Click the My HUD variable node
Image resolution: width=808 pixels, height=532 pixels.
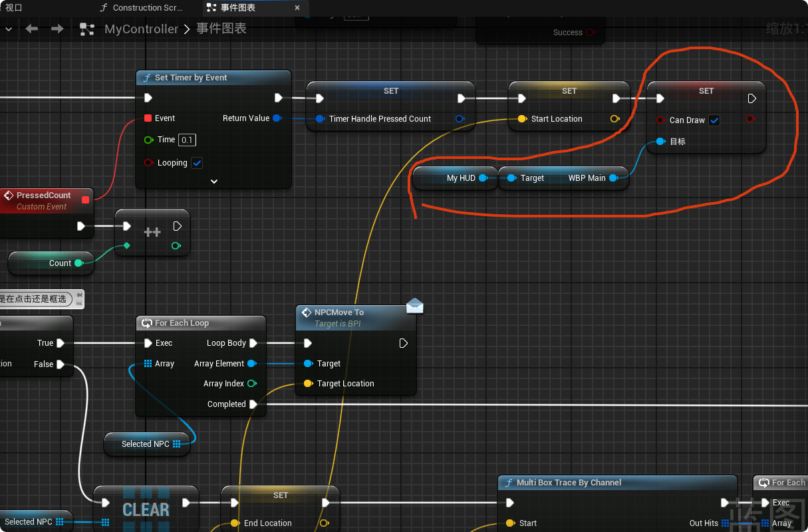pyautogui.click(x=455, y=178)
